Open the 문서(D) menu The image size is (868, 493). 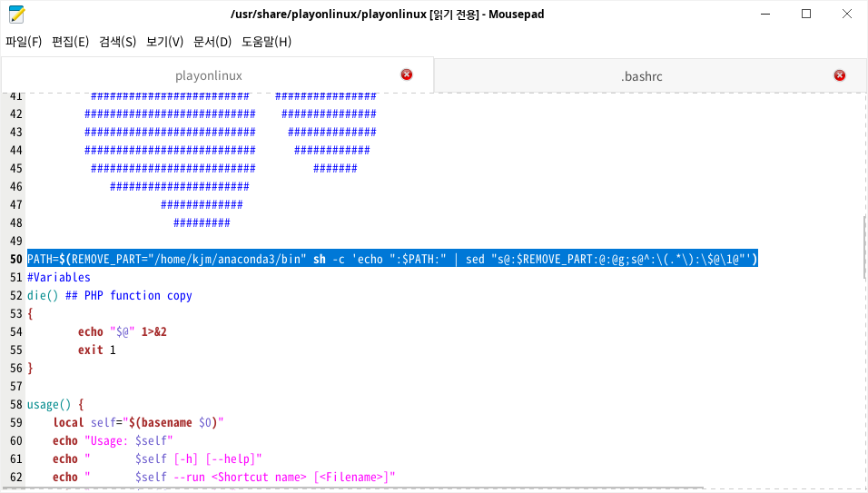tap(212, 42)
